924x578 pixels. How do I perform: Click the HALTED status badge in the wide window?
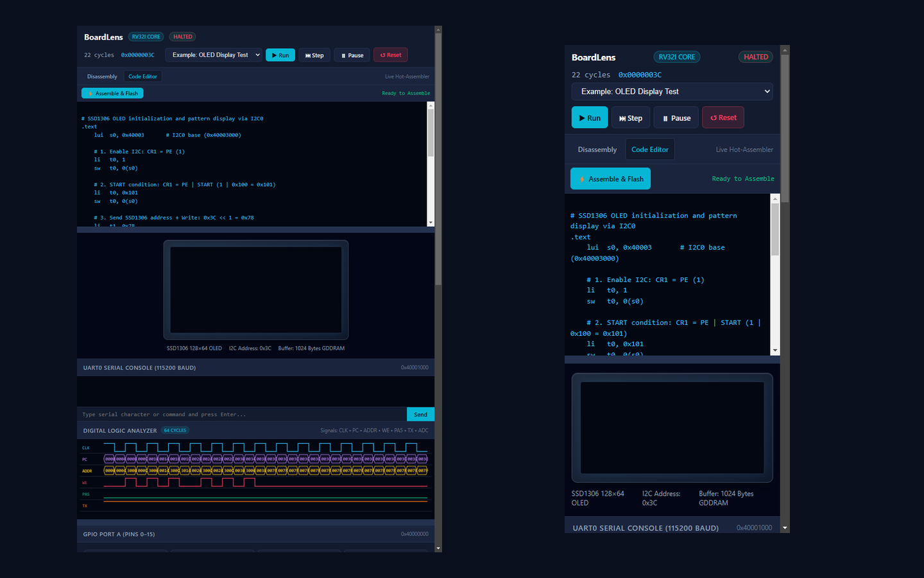[x=183, y=37]
